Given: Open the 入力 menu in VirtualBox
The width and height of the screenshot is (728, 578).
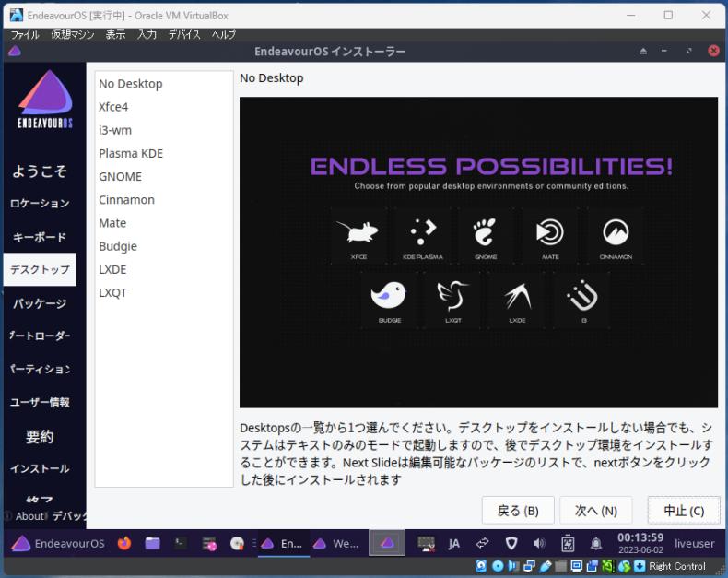Looking at the screenshot, I should coord(147,35).
